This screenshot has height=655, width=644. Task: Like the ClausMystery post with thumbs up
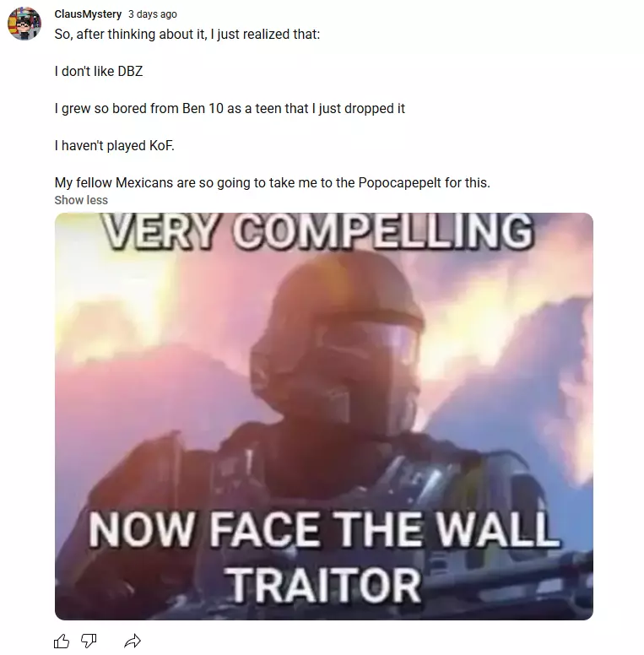(62, 641)
